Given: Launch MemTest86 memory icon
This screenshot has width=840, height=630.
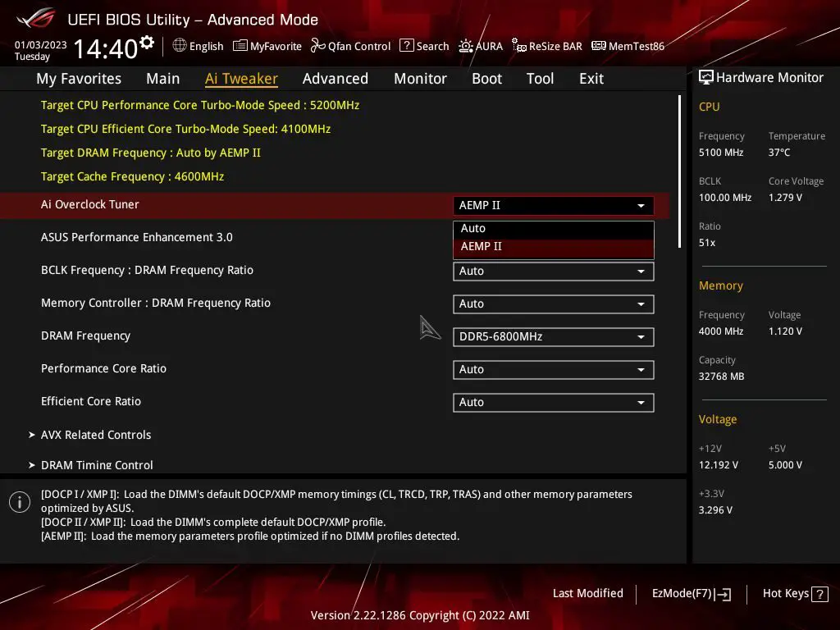Looking at the screenshot, I should click(598, 46).
